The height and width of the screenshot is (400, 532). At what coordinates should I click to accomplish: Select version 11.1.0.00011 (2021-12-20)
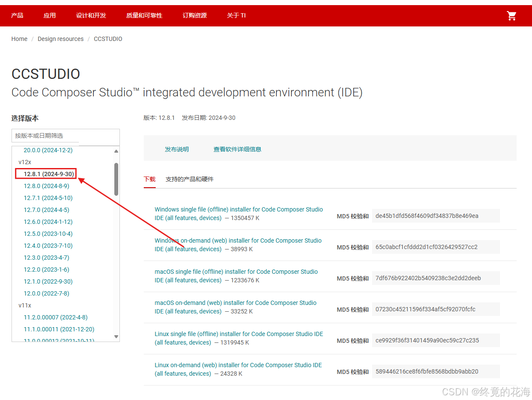pos(59,329)
